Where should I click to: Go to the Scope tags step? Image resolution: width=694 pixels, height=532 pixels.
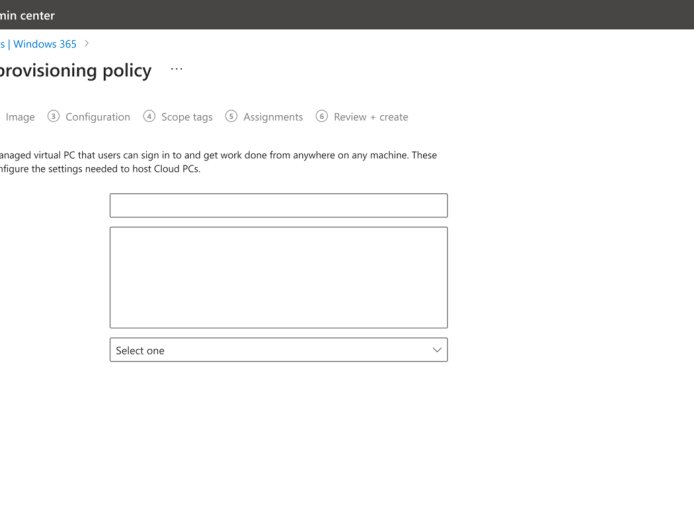[186, 117]
